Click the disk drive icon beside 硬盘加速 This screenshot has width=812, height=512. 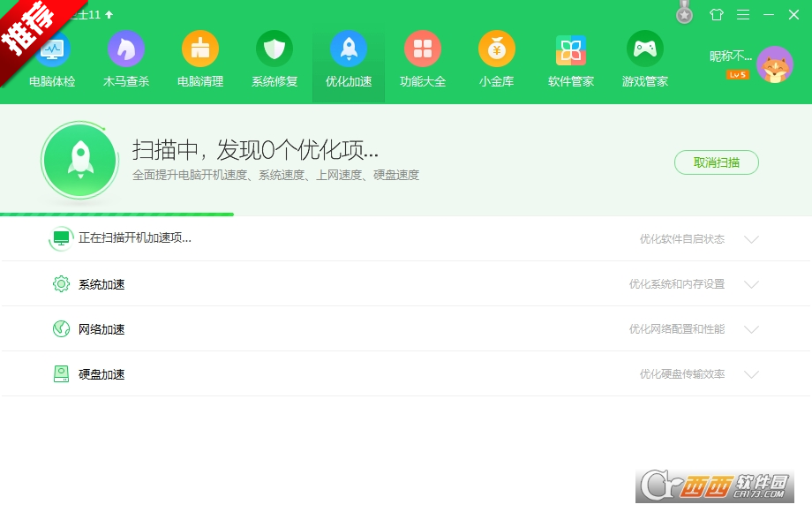pos(61,373)
